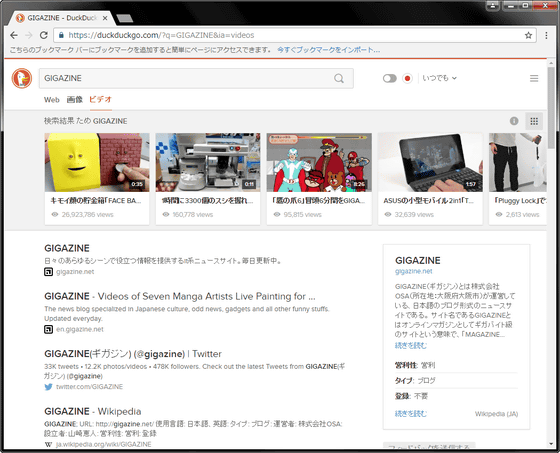Click the secure lock icon in address bar
Screen dimensions: 560x453
click(61, 35)
